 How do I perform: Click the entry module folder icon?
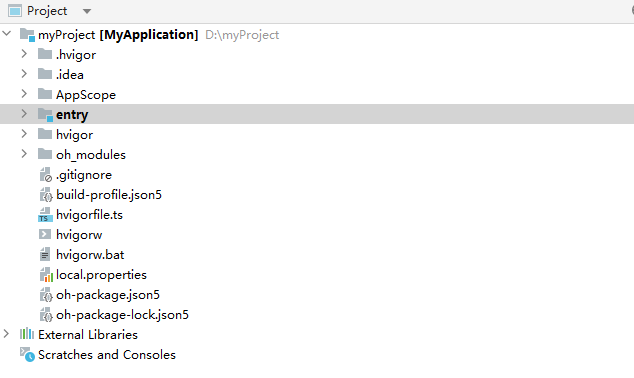coord(45,114)
